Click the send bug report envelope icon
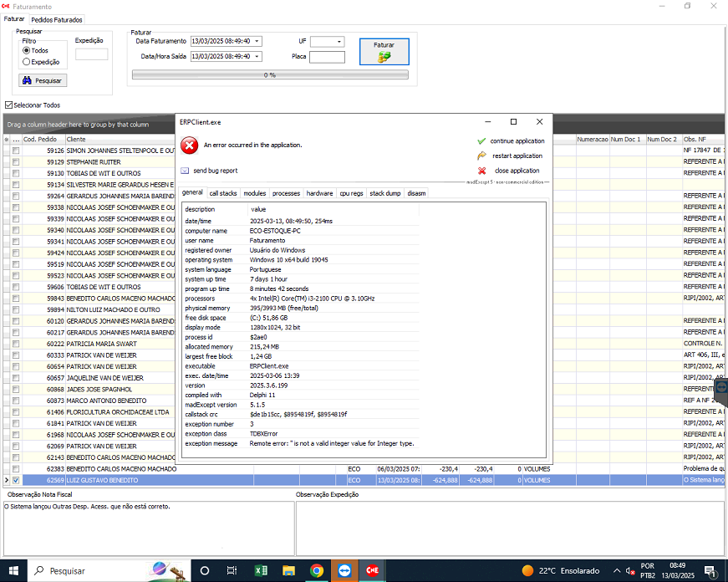 [186, 171]
